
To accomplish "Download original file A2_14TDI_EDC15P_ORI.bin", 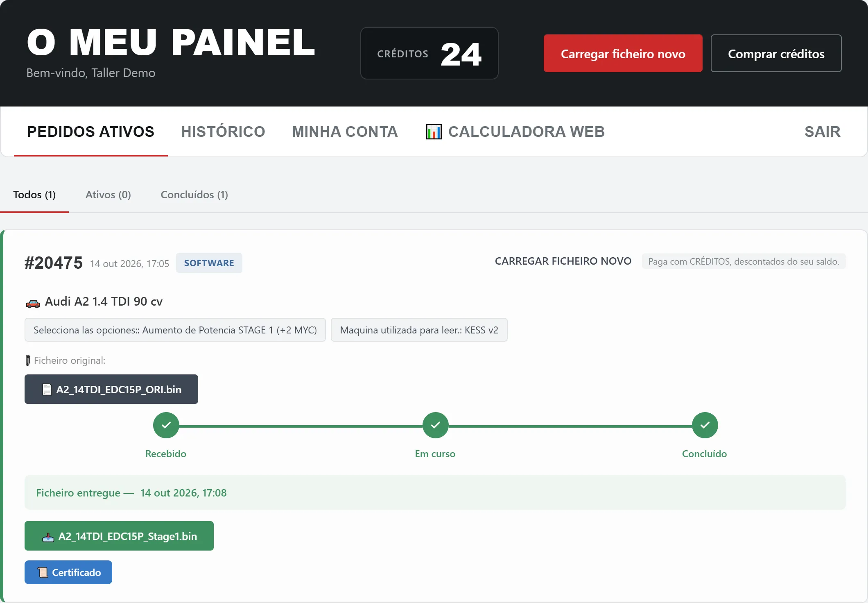I will 111,389.
